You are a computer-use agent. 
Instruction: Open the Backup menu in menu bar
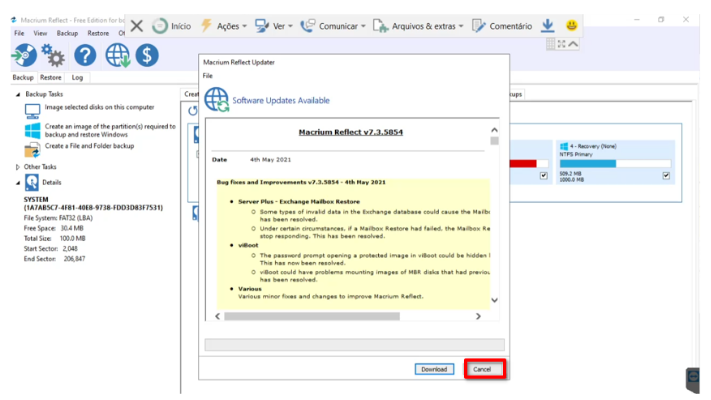pos(67,33)
